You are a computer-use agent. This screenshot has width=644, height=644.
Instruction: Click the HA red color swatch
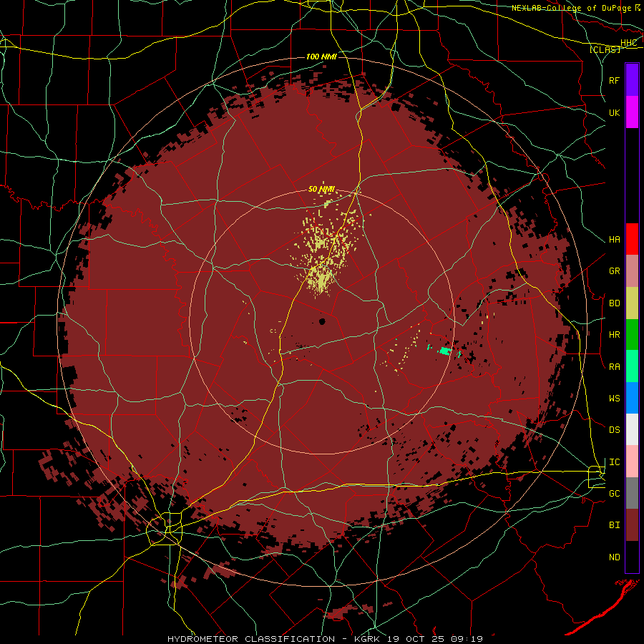coord(632,239)
